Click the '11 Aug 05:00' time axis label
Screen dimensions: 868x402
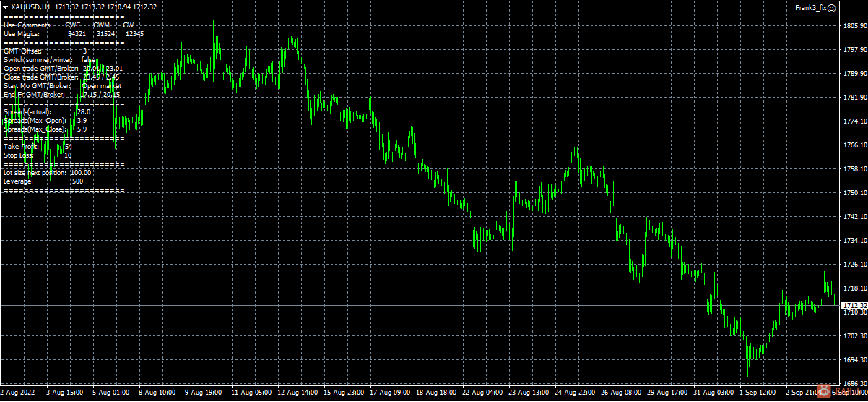click(251, 393)
